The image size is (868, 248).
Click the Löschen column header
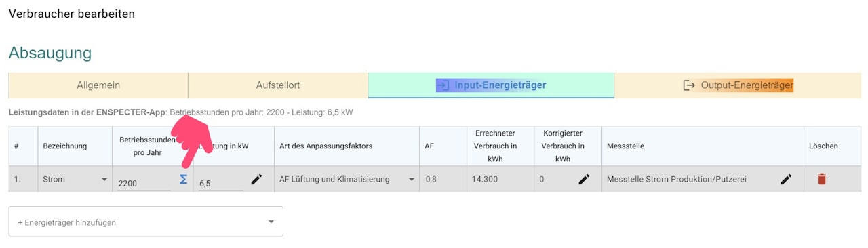tap(823, 146)
